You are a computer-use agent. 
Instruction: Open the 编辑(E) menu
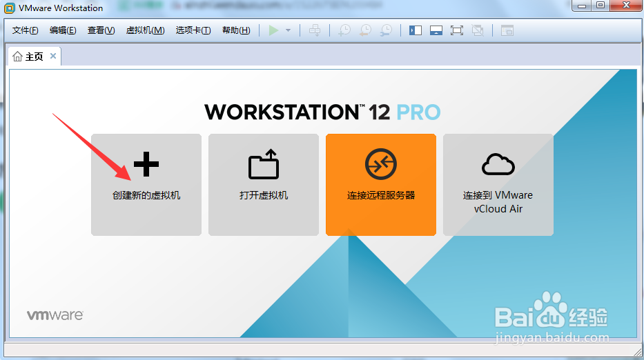coord(63,30)
